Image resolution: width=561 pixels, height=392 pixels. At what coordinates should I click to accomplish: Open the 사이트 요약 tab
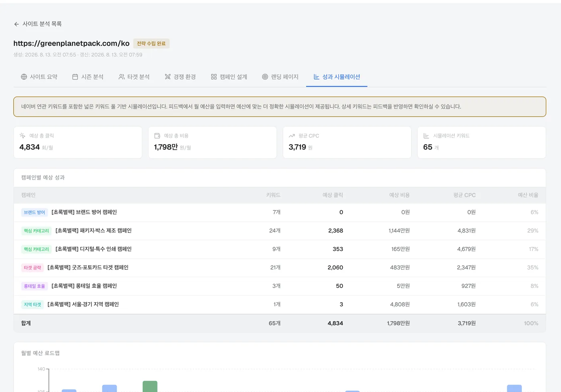click(x=39, y=77)
